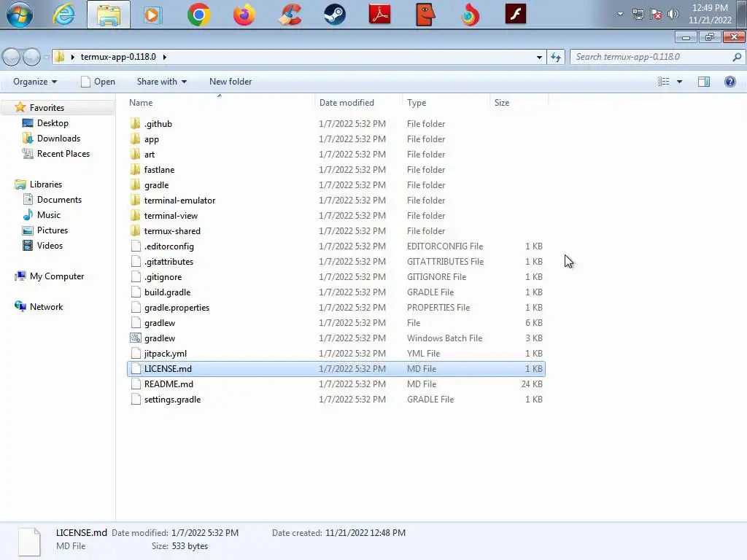The width and height of the screenshot is (747, 560).
Task: Select the README.md file
Action: [x=336, y=384]
